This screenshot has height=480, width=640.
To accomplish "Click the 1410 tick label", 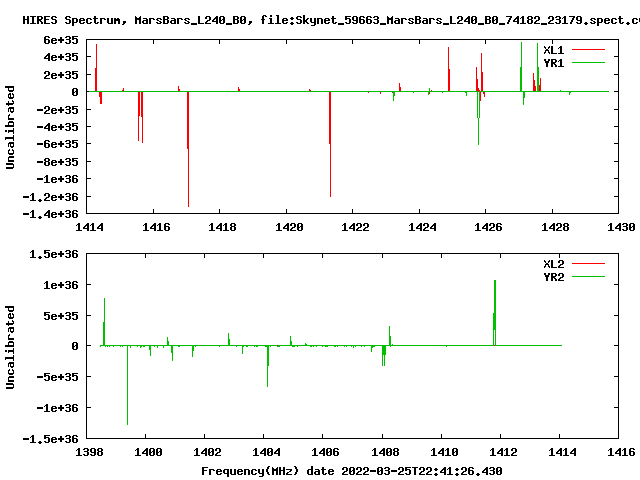I will pos(444,452).
